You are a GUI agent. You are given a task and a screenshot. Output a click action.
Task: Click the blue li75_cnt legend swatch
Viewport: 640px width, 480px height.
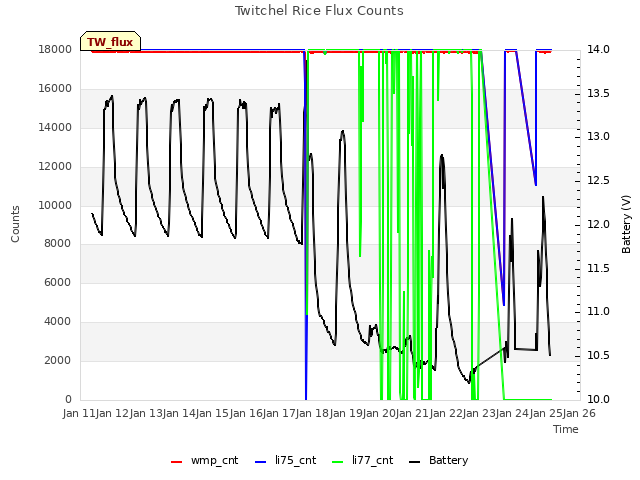click(x=260, y=462)
